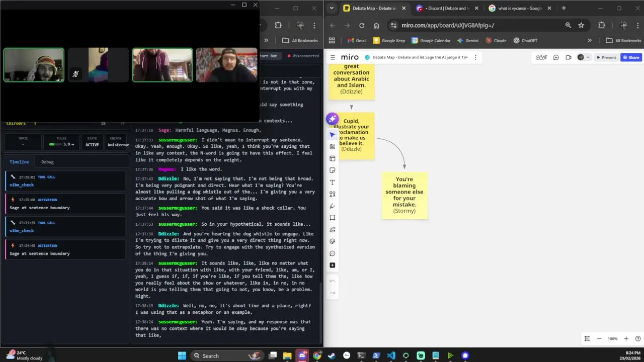Click the miro logo
Viewport: 644px width, 362px height.
click(x=350, y=57)
